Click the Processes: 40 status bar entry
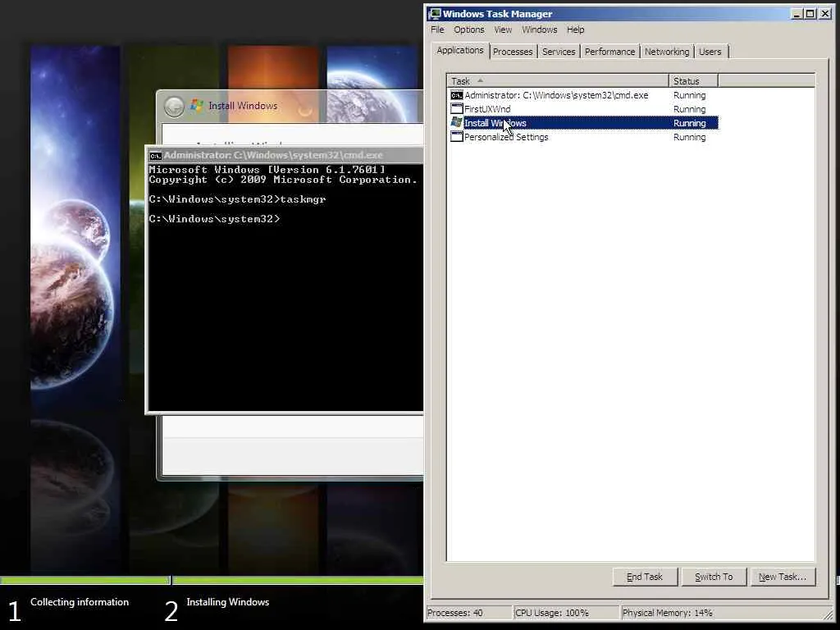Viewport: 840px width, 630px height. point(468,612)
